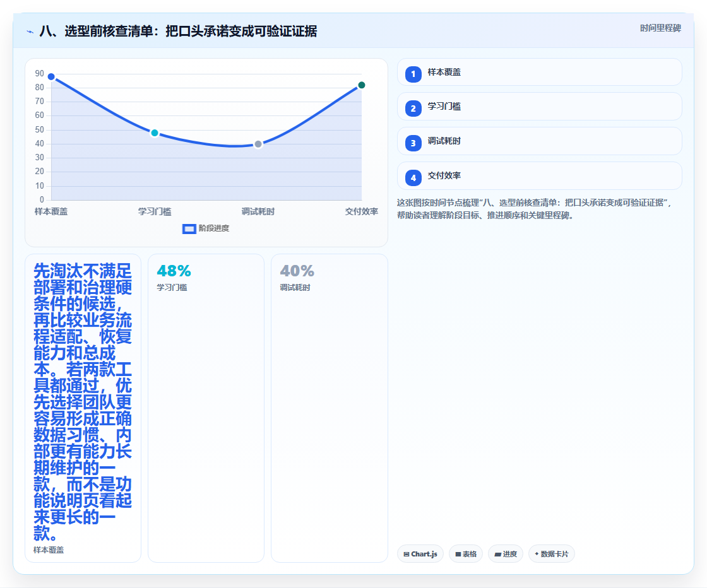Viewport: 707px width, 588px height.
Task: Click the 90 y-axis tick label
Action: coord(40,73)
